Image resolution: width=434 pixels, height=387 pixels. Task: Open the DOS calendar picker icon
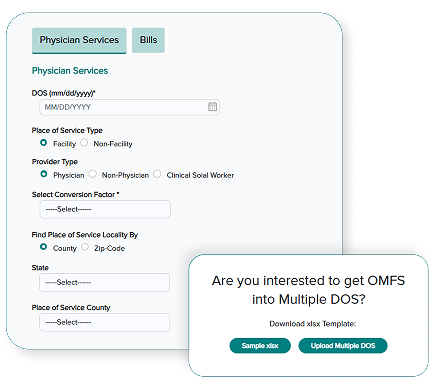pos(212,107)
